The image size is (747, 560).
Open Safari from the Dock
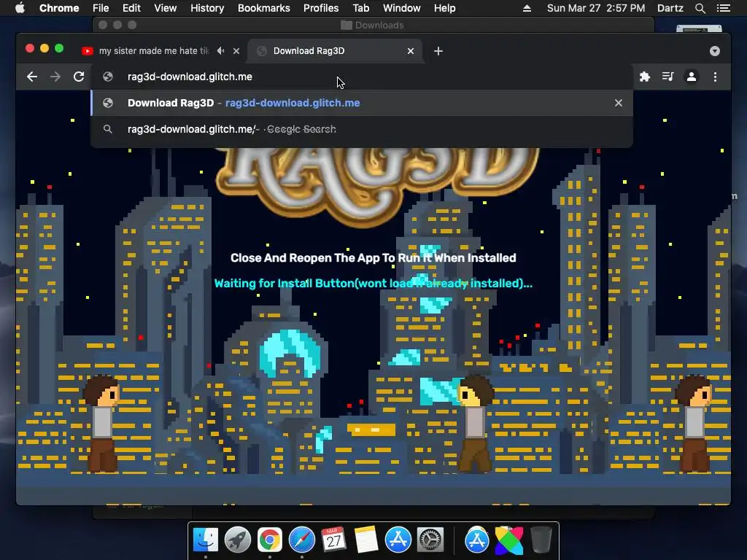click(x=301, y=540)
